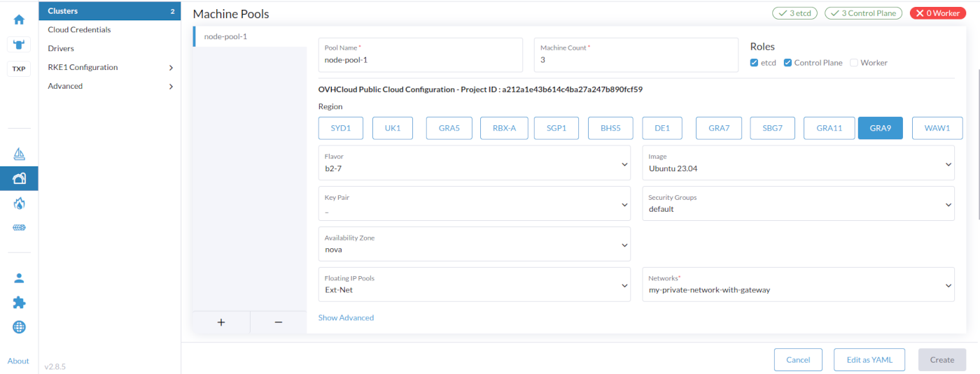Open the Extensions puzzle icon
980x374 pixels.
point(19,302)
